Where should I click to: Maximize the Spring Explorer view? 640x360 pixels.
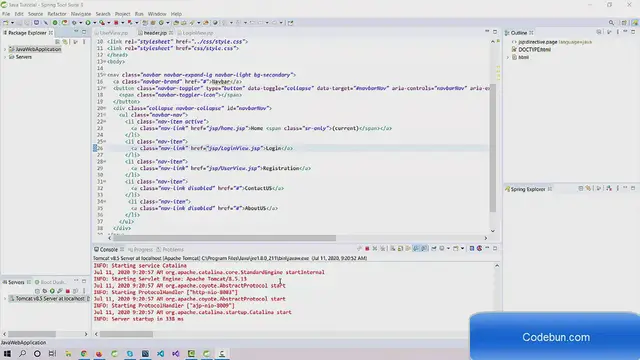pos(633,188)
